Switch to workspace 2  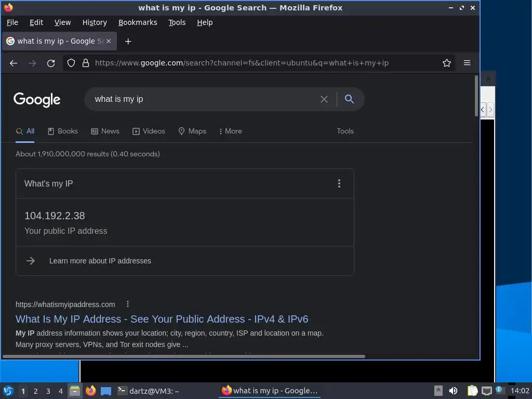(36, 391)
